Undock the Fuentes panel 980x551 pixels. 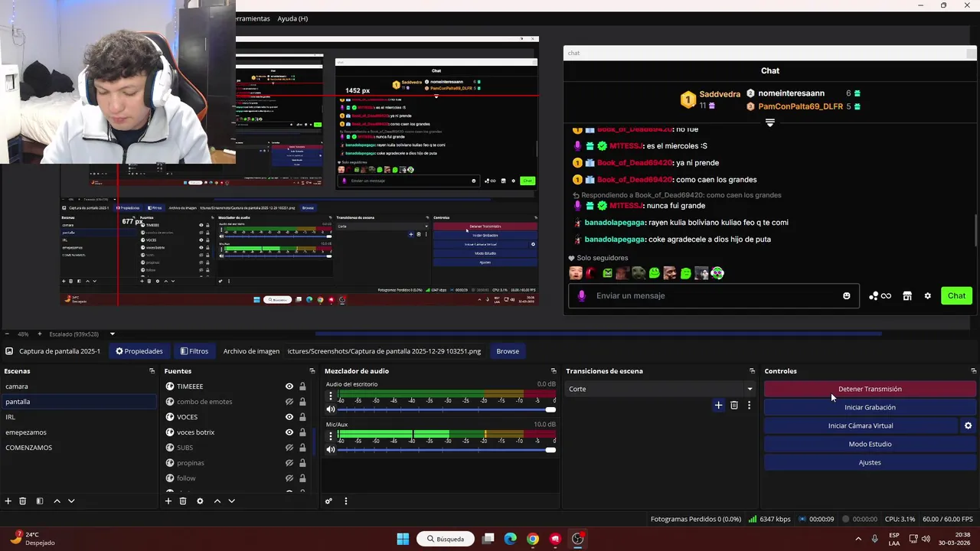312,371
